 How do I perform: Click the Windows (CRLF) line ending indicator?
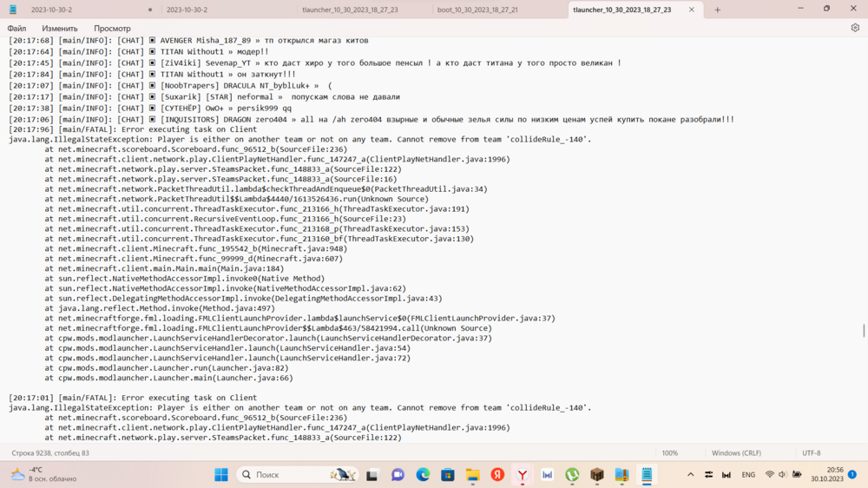click(x=736, y=453)
